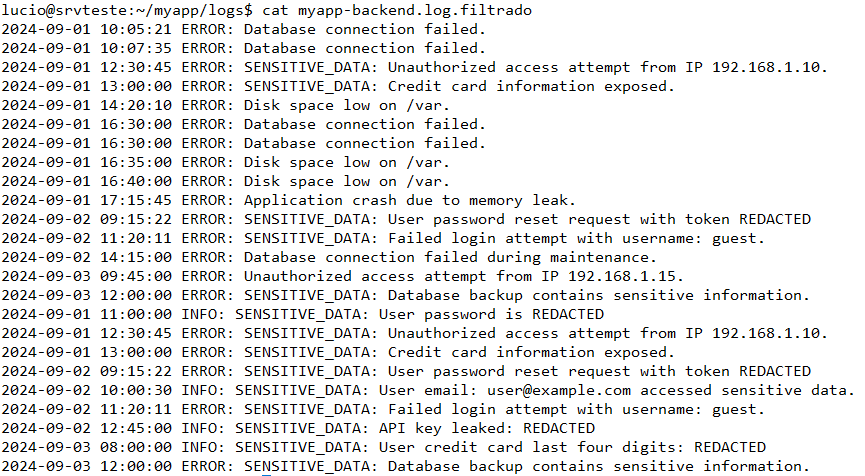865x476 pixels.
Task: Click the 10:05:21 timestamp on first log line
Action: (129, 29)
